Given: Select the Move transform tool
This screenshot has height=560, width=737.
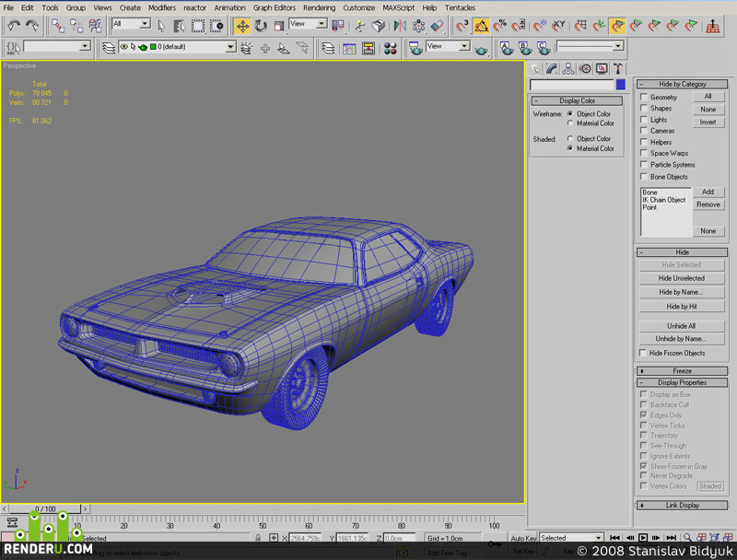Looking at the screenshot, I should 242,26.
